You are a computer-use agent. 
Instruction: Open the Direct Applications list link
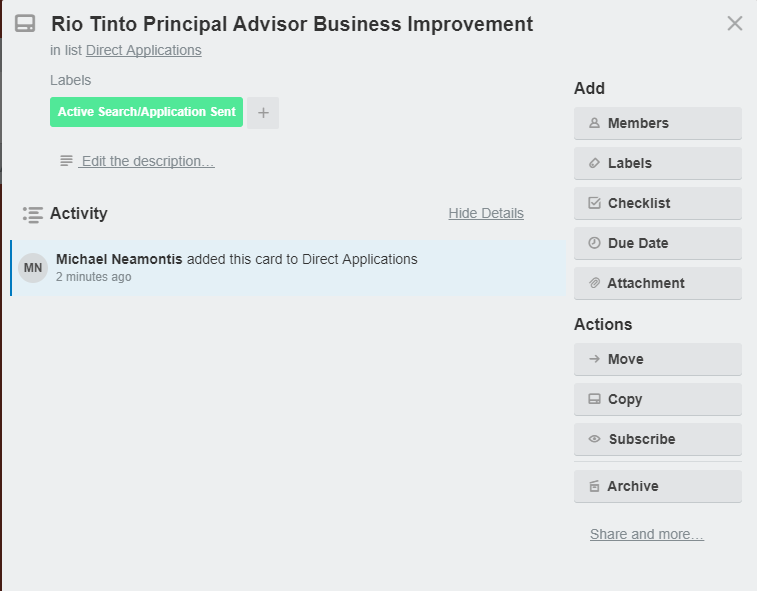(143, 50)
